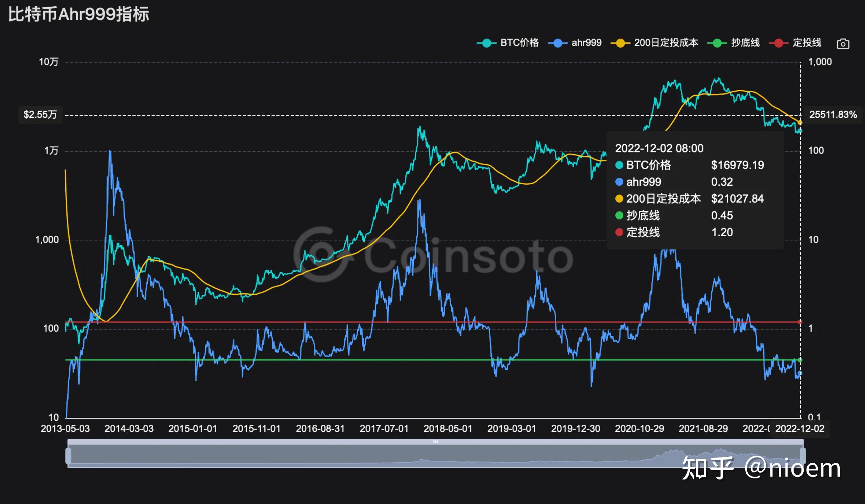Click red 定投线 endpoint dot

(x=800, y=322)
